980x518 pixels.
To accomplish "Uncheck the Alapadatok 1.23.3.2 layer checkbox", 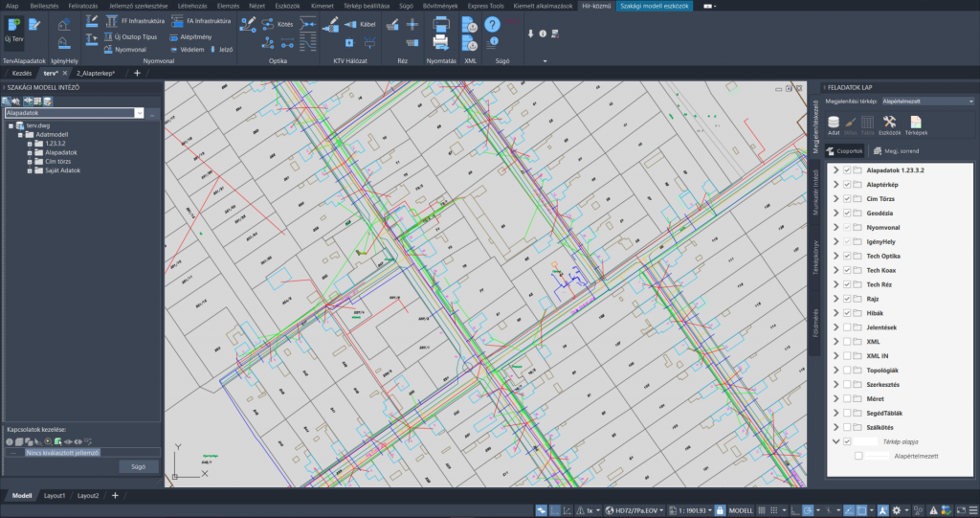I will tap(847, 170).
